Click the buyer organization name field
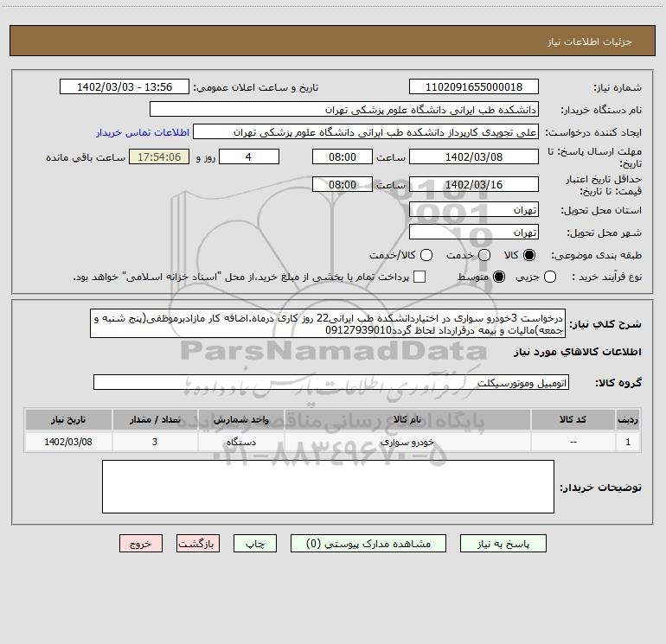Image resolution: width=666 pixels, height=644 pixels. pyautogui.click(x=344, y=110)
